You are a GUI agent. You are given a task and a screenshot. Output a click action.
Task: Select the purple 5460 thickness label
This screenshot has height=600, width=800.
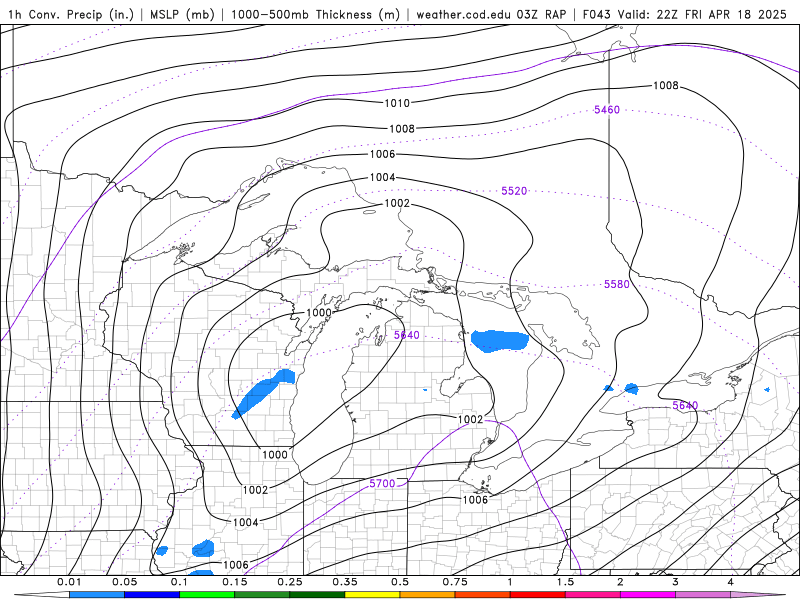[607, 110]
